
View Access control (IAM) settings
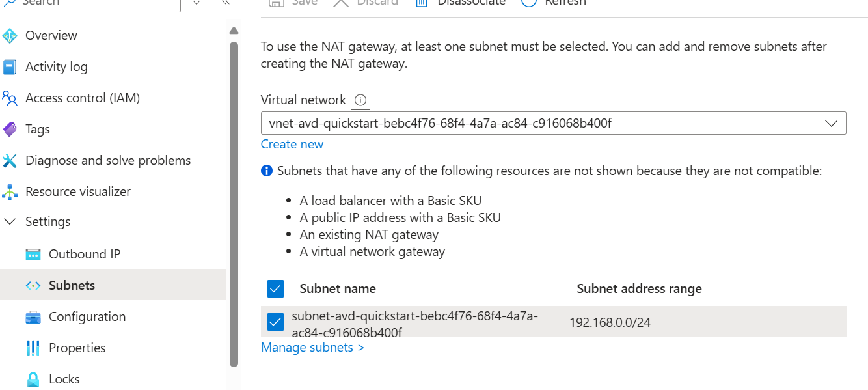pos(83,98)
